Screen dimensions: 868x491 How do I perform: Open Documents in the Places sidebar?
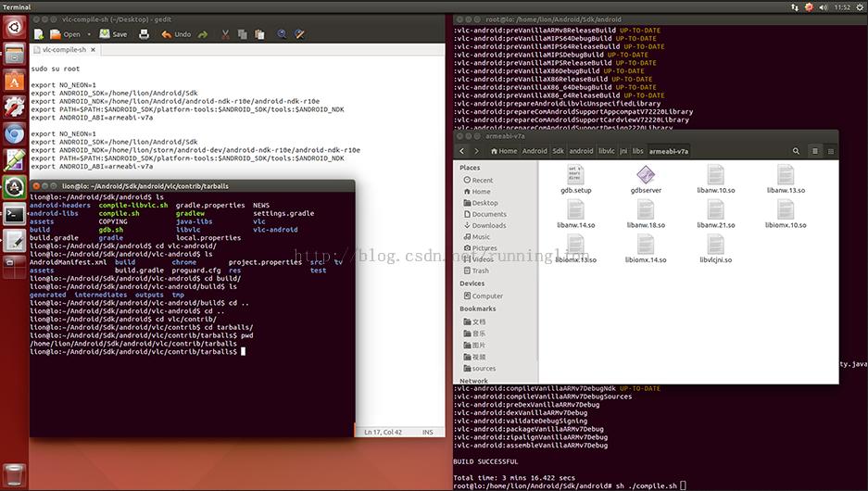pyautogui.click(x=484, y=214)
